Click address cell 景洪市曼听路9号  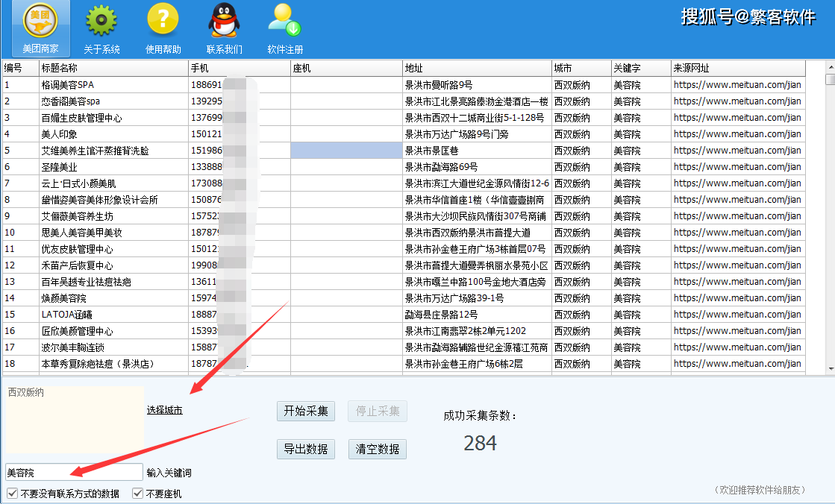pos(477,84)
